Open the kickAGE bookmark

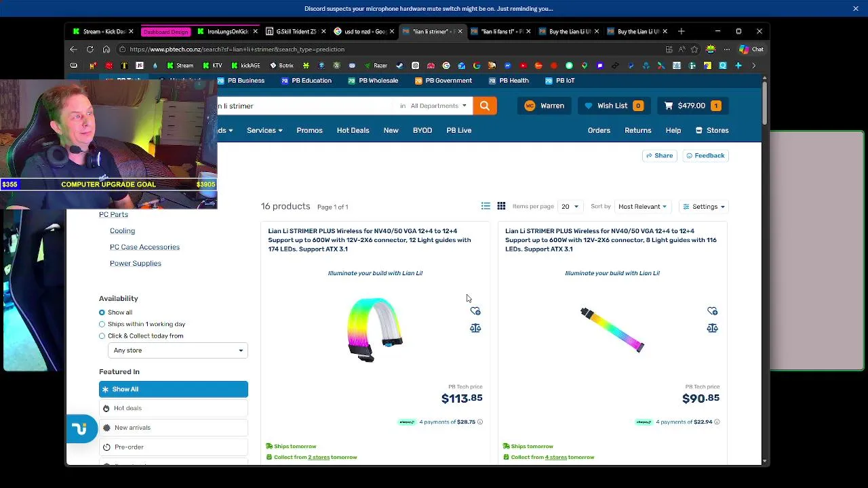[246, 66]
